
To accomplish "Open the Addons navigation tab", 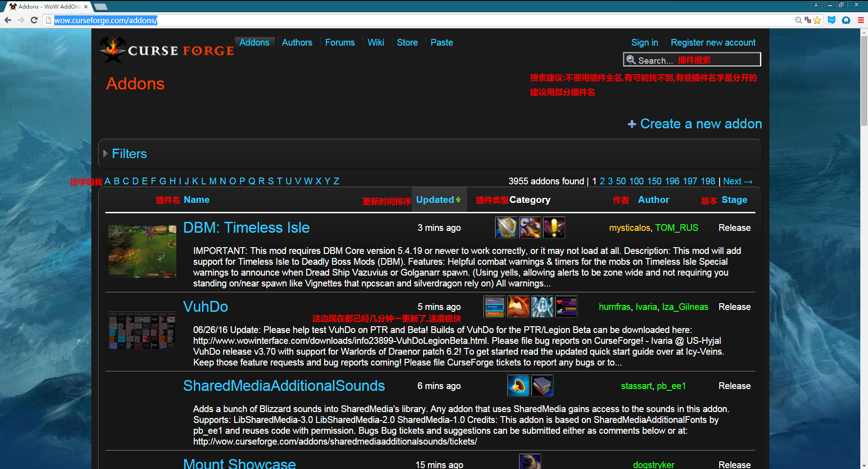I will tap(254, 42).
